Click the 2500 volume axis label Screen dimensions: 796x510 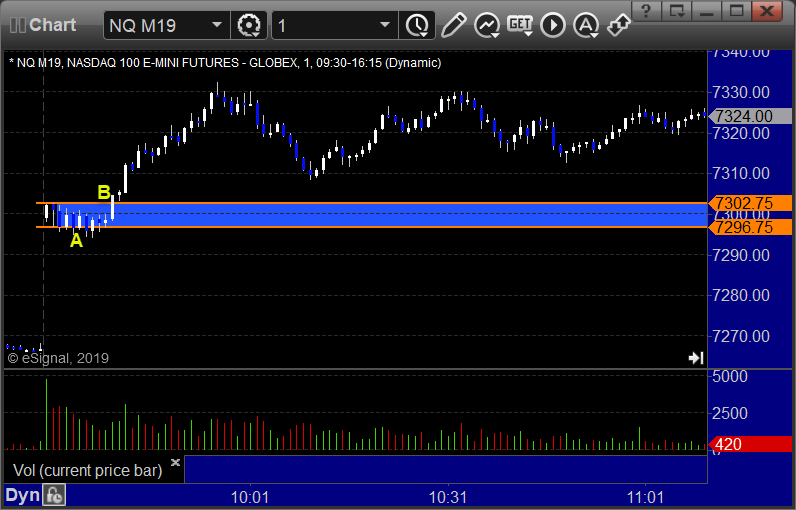pos(730,413)
